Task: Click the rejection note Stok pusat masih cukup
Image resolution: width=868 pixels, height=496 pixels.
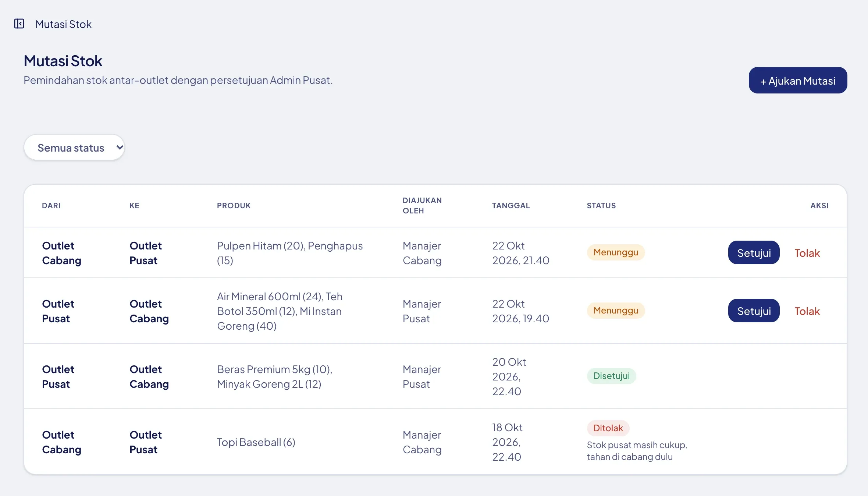Action: tap(637, 451)
